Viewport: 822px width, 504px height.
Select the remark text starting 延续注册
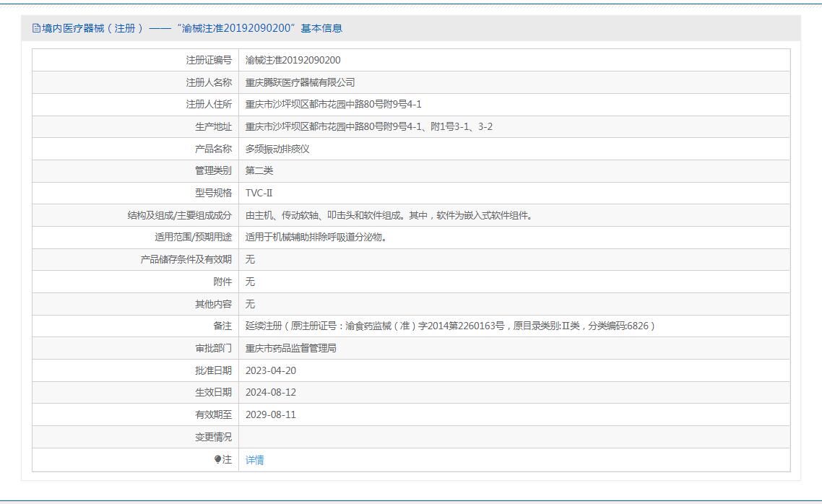(450, 326)
